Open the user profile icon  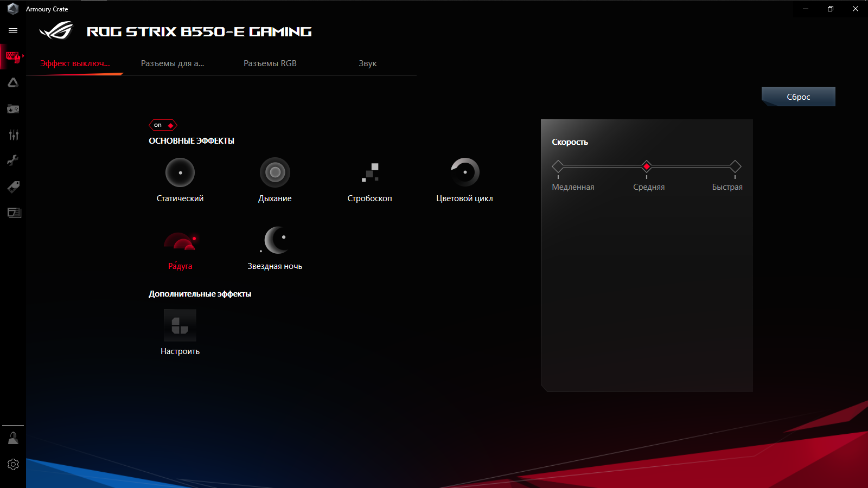click(13, 438)
